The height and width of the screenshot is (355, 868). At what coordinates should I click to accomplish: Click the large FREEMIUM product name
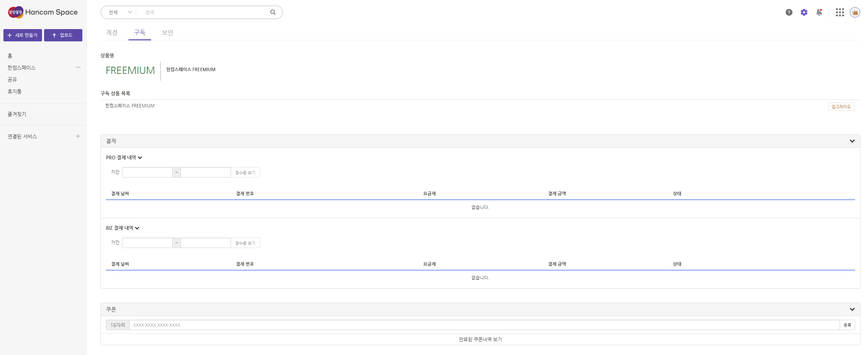pos(130,70)
